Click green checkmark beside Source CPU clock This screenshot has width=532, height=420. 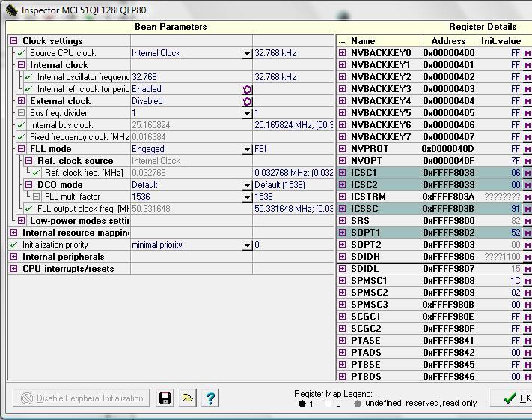click(x=22, y=53)
